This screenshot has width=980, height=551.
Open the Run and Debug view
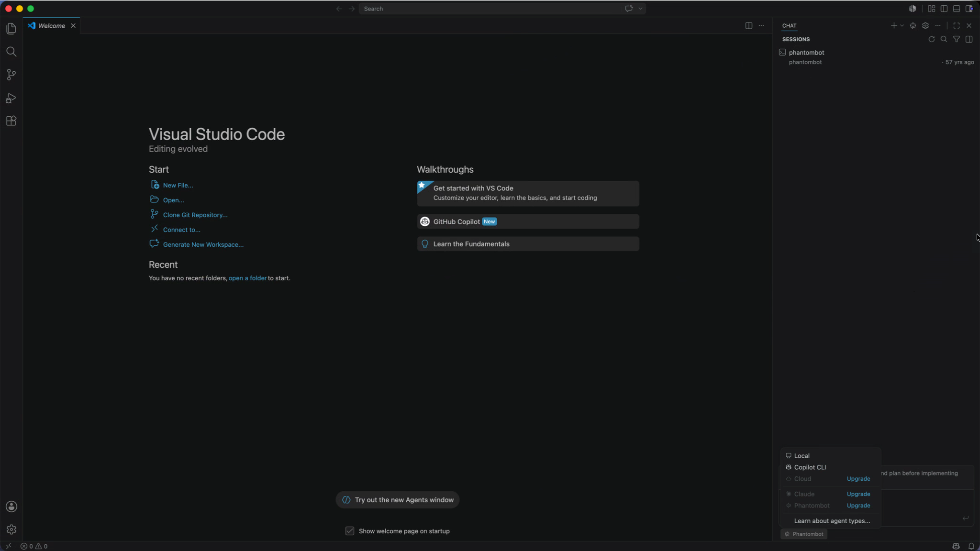11,98
